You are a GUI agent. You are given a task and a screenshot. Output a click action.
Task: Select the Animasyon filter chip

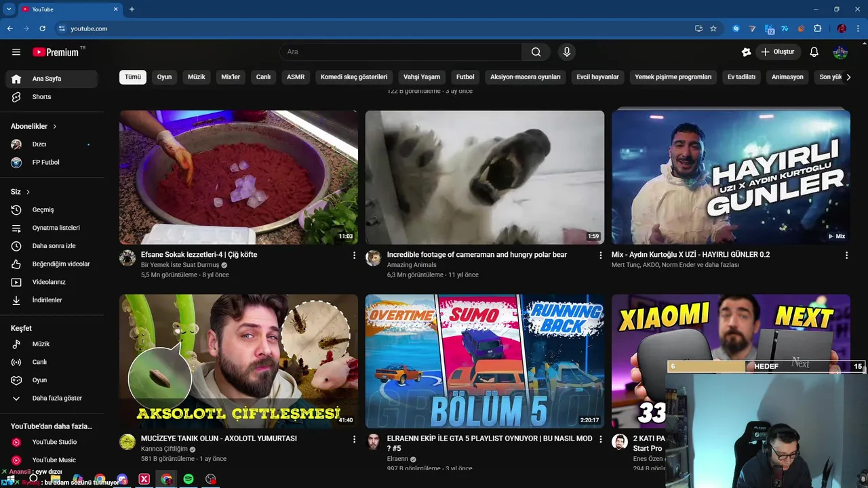[x=787, y=77]
